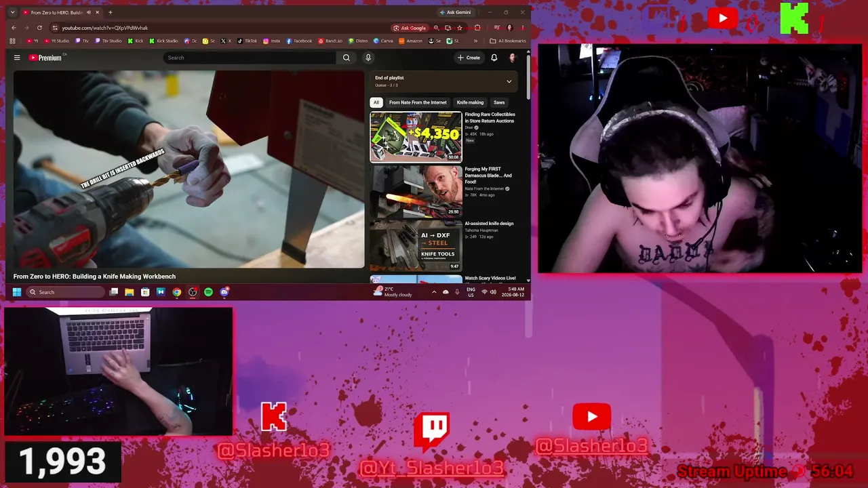The image size is (868, 488).
Task: Click the Nate From the Internet channel name
Action: click(484, 188)
